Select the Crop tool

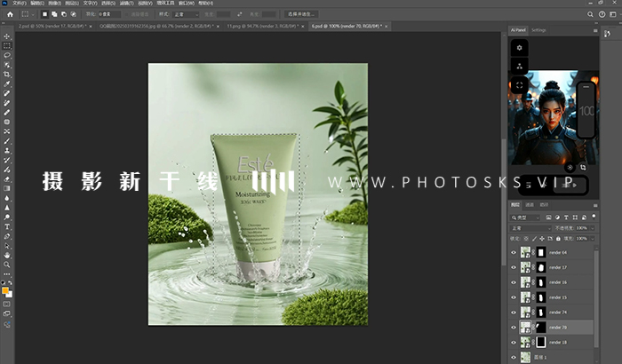tap(7, 75)
